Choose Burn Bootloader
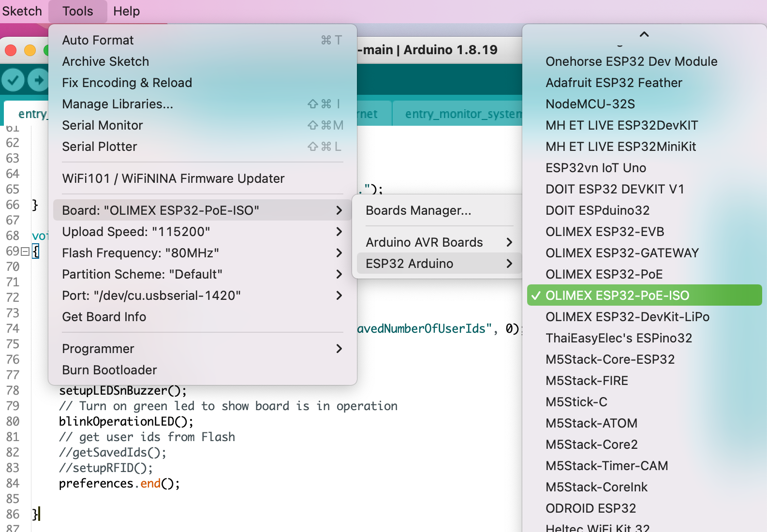This screenshot has width=767, height=532. (203, 370)
